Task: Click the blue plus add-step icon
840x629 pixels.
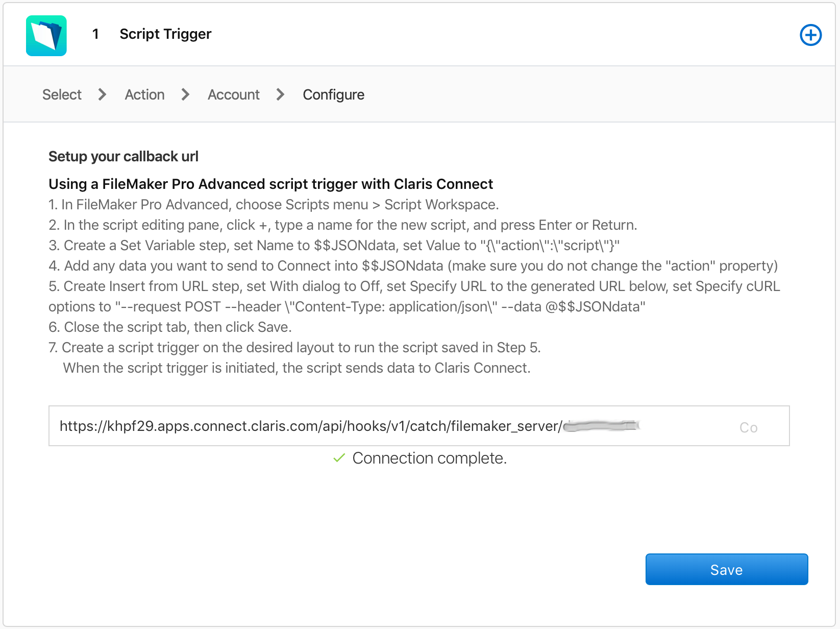Action: click(810, 35)
